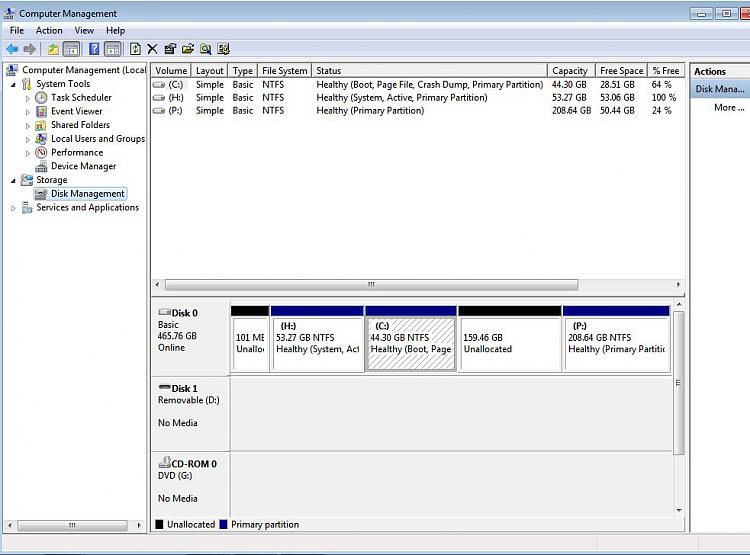The image size is (750, 555).
Task: Sort by the % Free column header
Action: click(x=666, y=71)
